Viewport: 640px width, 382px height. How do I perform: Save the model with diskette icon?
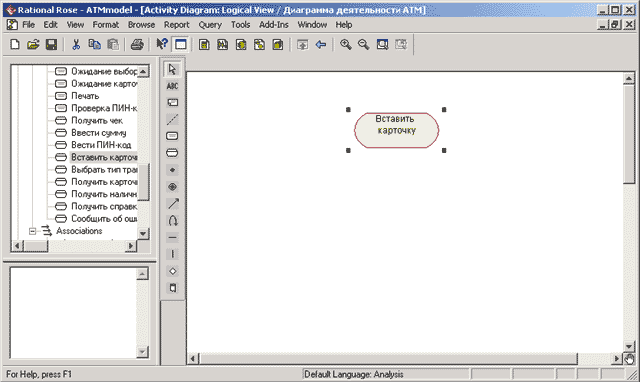(51, 44)
